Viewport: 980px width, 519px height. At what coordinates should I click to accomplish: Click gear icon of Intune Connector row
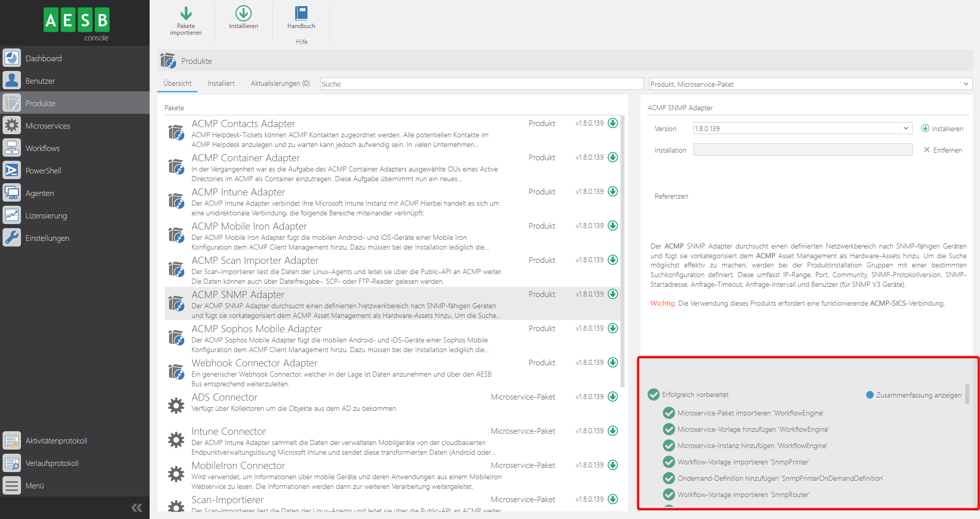pos(176,439)
